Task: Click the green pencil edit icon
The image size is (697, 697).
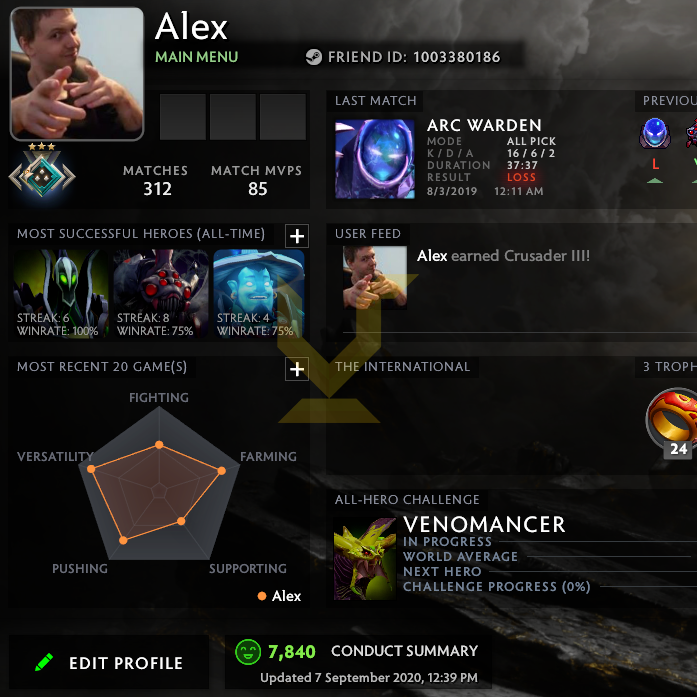Action: [x=44, y=662]
